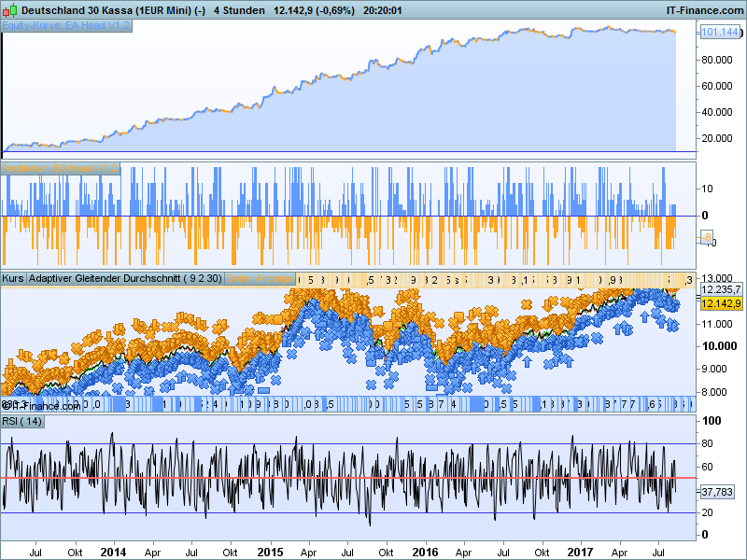Click the 60.000 equity axis label

(717, 86)
